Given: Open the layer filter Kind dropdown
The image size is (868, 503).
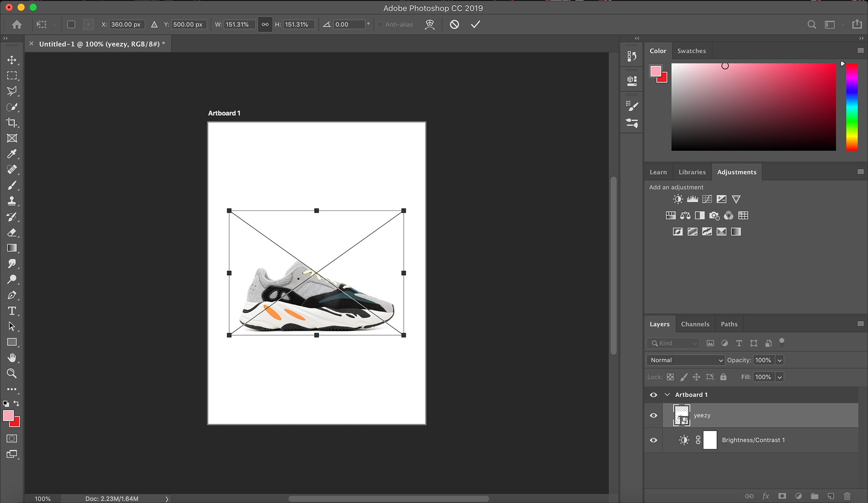Looking at the screenshot, I should (673, 343).
